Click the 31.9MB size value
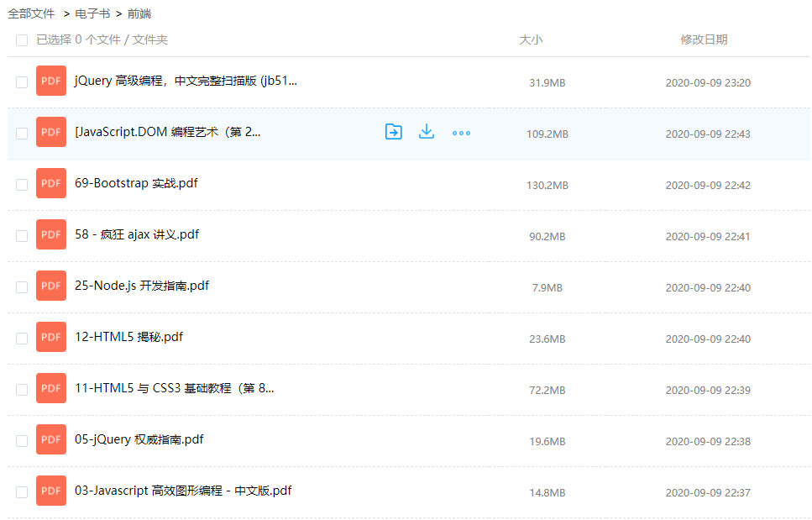Screen dimensions: 812x520 547,83
